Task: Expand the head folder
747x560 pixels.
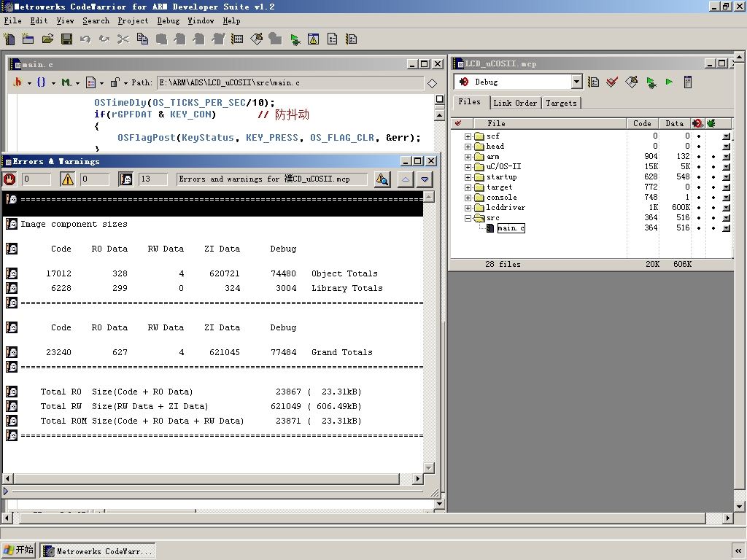Action: (x=468, y=147)
